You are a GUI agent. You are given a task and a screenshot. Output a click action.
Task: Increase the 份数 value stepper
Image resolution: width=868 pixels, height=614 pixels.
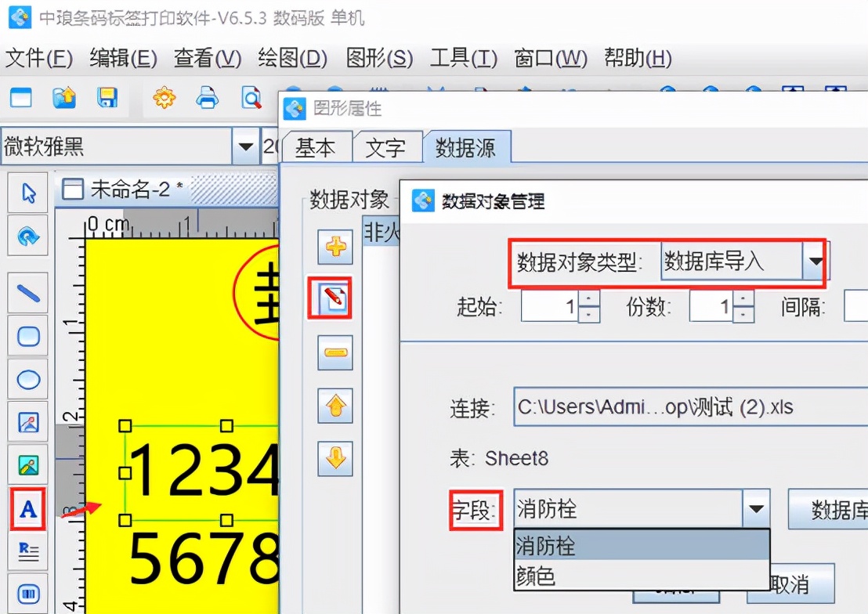(x=743, y=299)
